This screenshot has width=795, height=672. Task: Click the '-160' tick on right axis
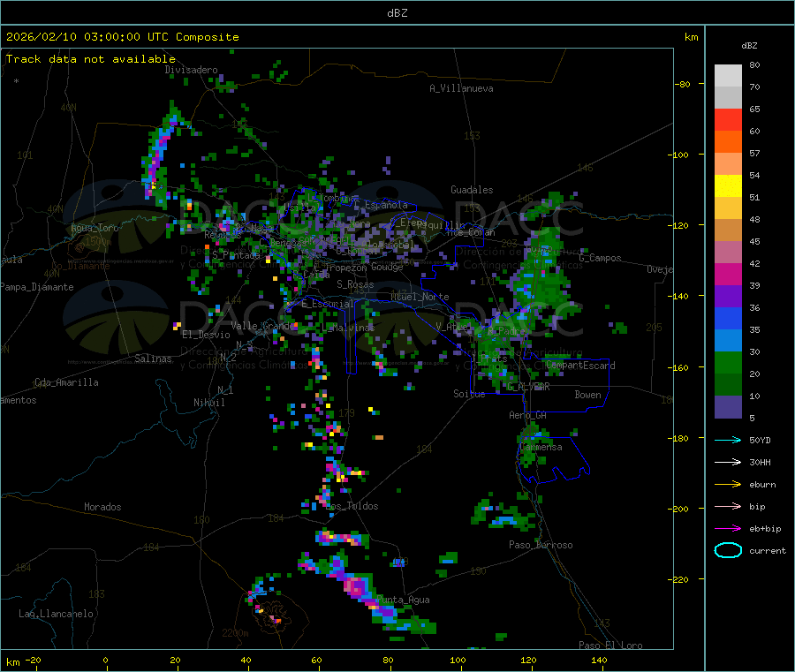pyautogui.click(x=680, y=367)
